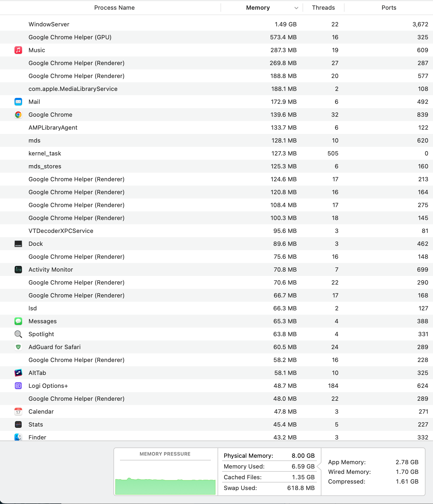Screen dimensions: 433x504
Task: Click the Google Chrome icon
Action: coord(18,115)
